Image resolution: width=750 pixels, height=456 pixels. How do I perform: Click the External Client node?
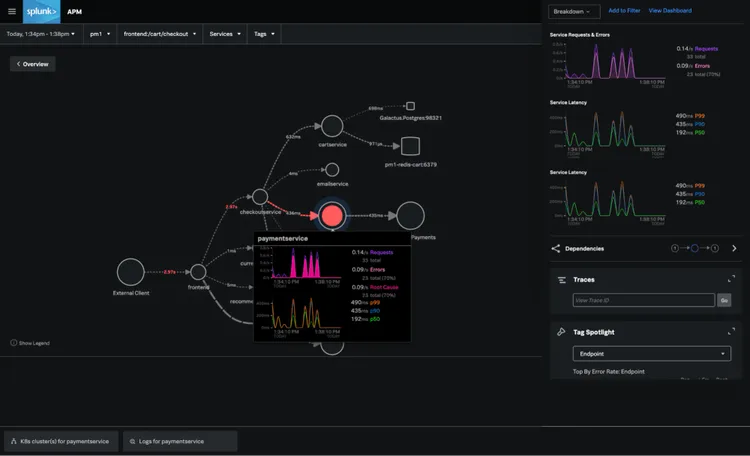point(131,271)
